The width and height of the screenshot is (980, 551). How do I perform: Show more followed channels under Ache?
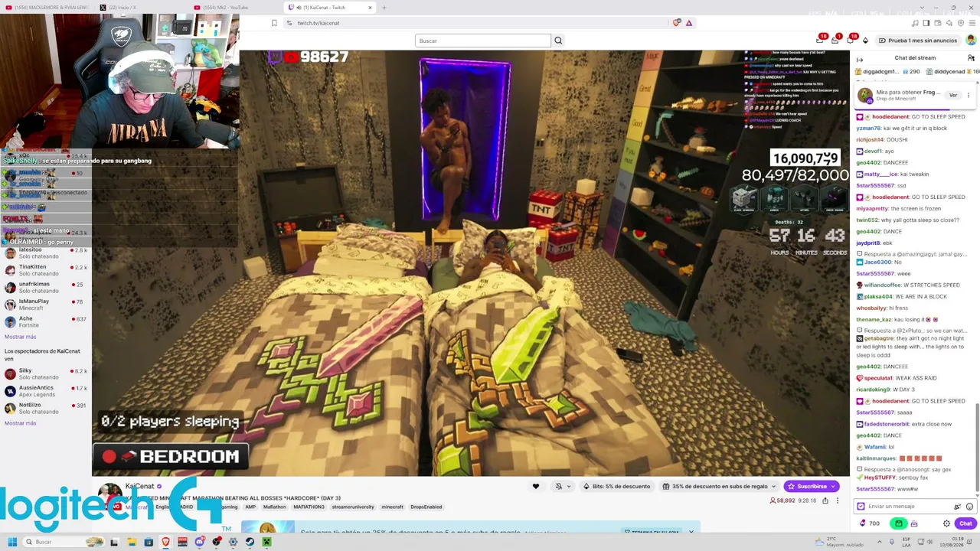point(20,337)
